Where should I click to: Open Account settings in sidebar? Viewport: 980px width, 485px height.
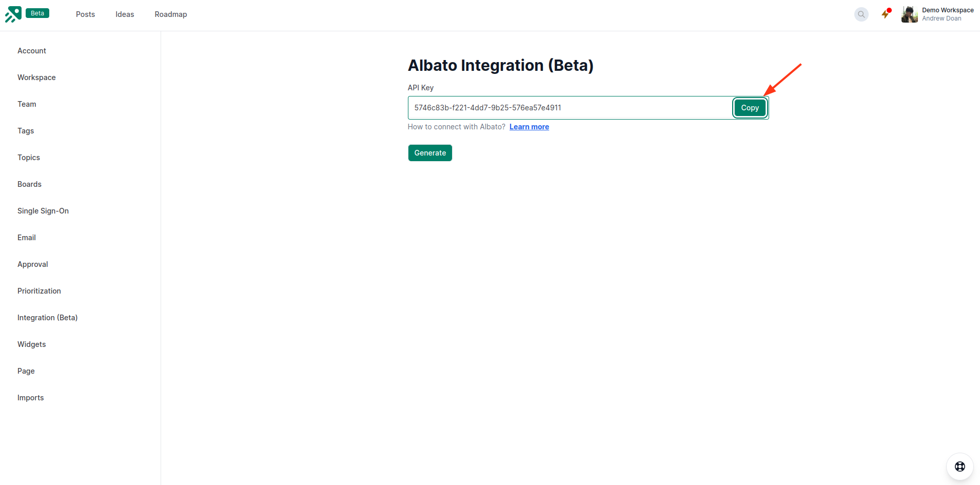click(x=32, y=51)
